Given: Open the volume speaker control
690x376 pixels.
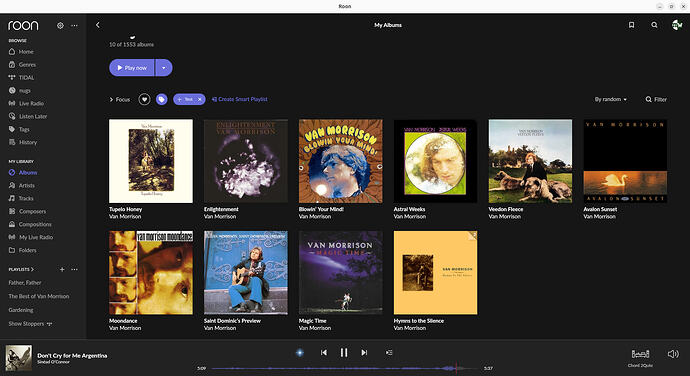Looking at the screenshot, I should click(673, 354).
